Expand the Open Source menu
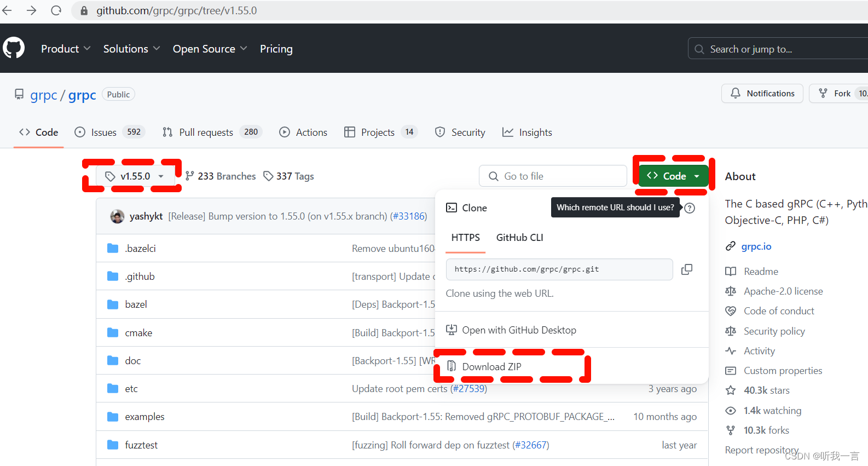 coord(210,49)
